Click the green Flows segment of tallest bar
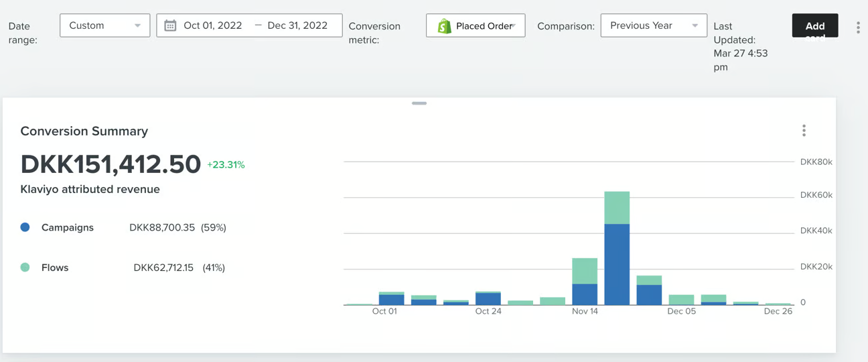This screenshot has height=362, width=868. [x=617, y=208]
